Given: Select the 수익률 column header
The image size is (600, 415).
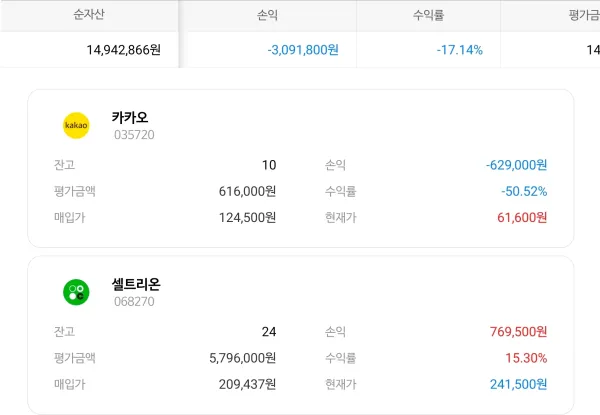Looking at the screenshot, I should [428, 15].
